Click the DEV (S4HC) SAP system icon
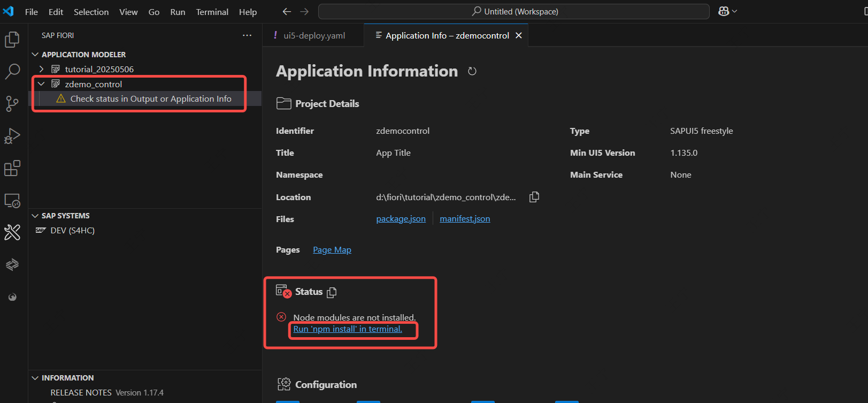 41,230
